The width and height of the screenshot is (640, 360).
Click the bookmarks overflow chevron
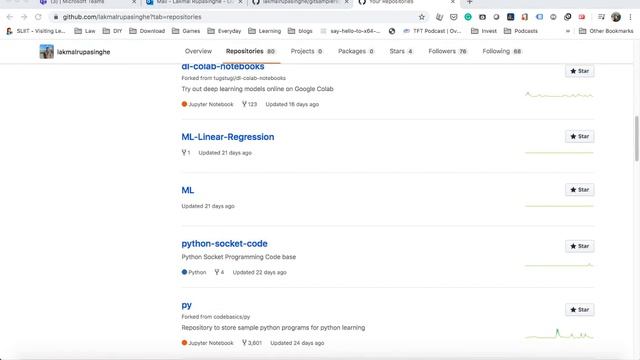pos(568,31)
